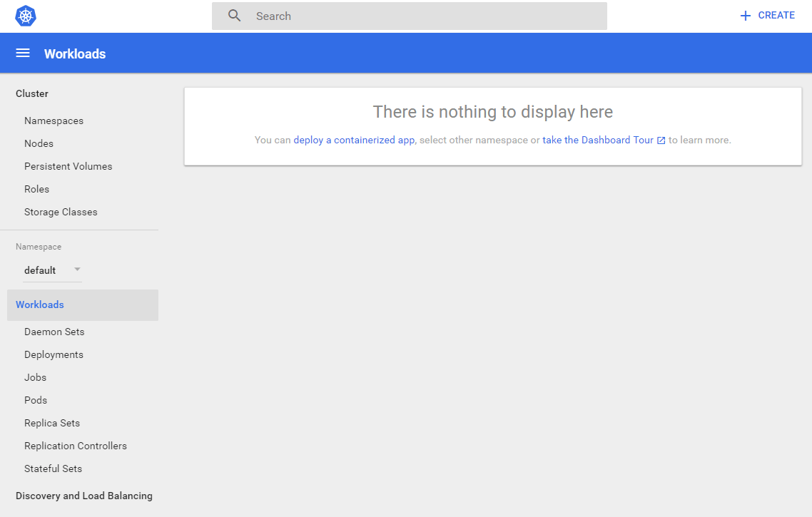The width and height of the screenshot is (812, 517).
Task: Select Persistent Volumes in sidebar
Action: pyautogui.click(x=68, y=166)
